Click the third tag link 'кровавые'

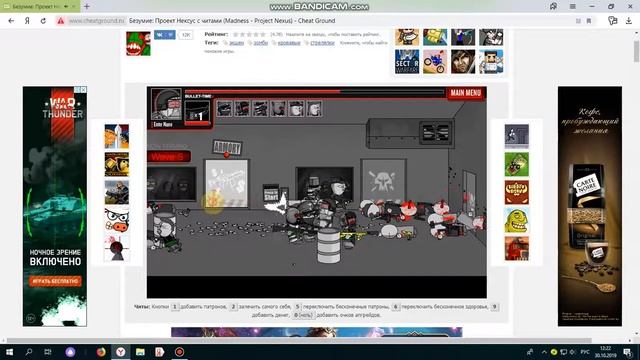(x=289, y=43)
